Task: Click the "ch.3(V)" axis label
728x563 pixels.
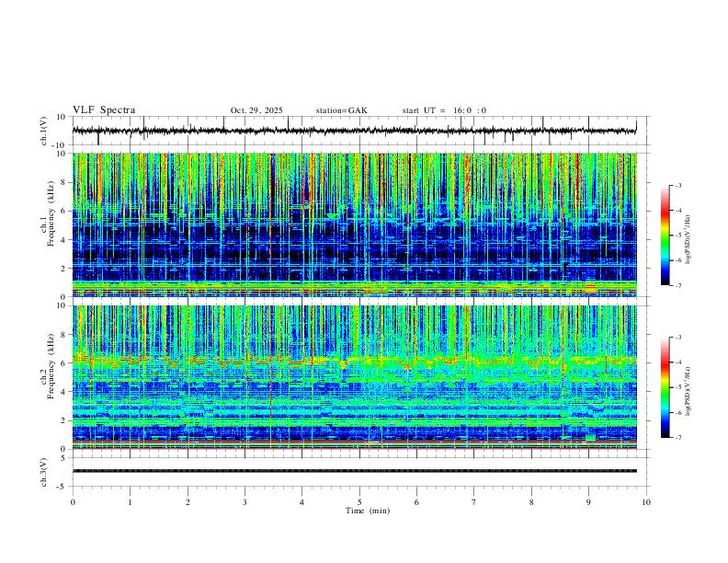Action: click(x=44, y=472)
